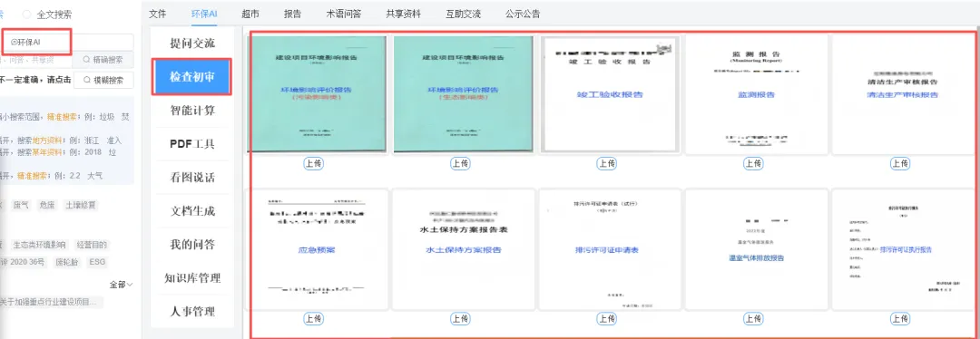The height and width of the screenshot is (339, 980).
Task: Open PDF工具 in the side menu
Action: point(191,144)
